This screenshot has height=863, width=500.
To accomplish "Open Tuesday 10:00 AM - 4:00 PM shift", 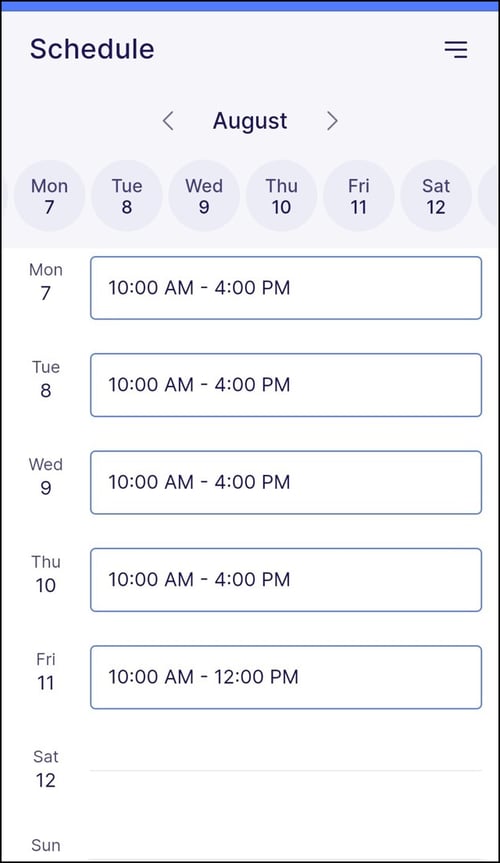I will pos(286,385).
